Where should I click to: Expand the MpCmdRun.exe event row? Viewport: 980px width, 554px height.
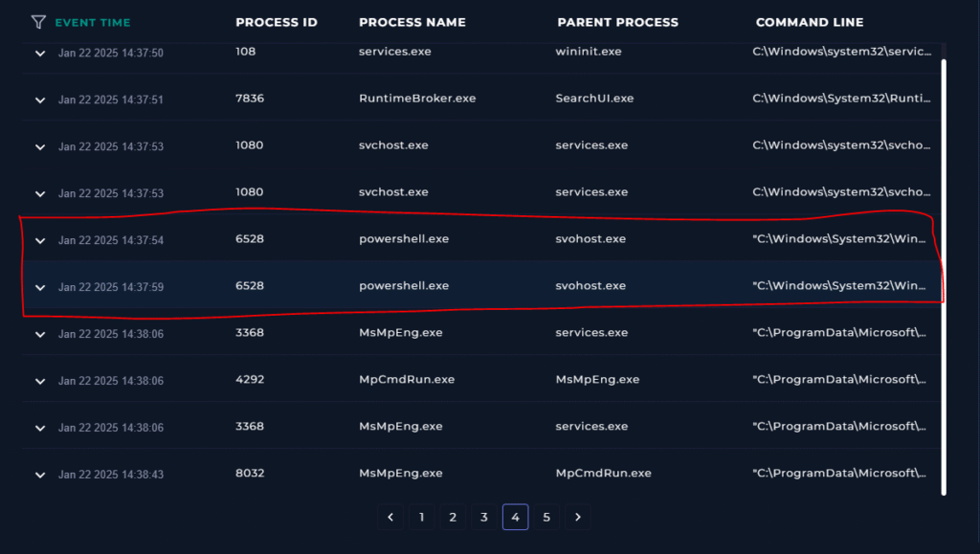[x=40, y=381]
